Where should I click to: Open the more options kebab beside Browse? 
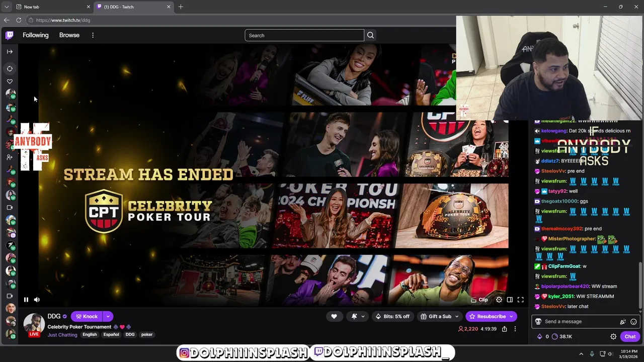tap(93, 35)
